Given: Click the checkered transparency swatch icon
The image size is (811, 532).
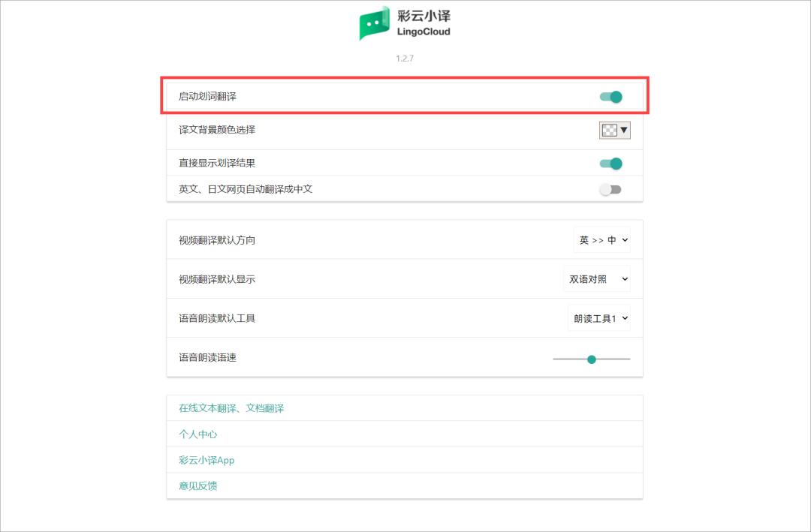Looking at the screenshot, I should (x=611, y=130).
